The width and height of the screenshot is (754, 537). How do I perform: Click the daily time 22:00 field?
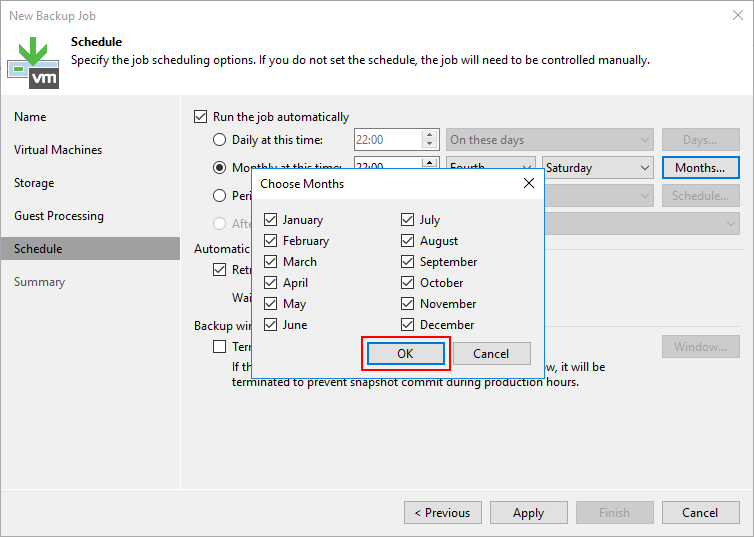(387, 140)
